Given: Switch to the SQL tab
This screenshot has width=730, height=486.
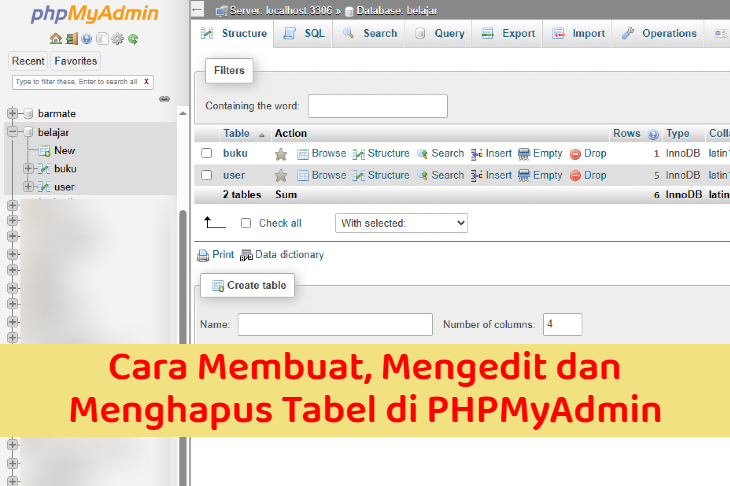Looking at the screenshot, I should 304,34.
